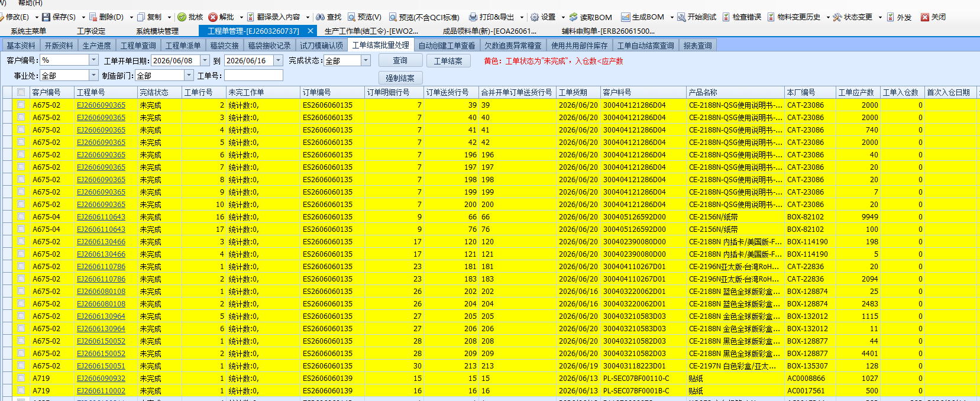The image size is (980, 401).
Task: Open the dropdown arrow next to 状态变更
Action: pyautogui.click(x=880, y=17)
